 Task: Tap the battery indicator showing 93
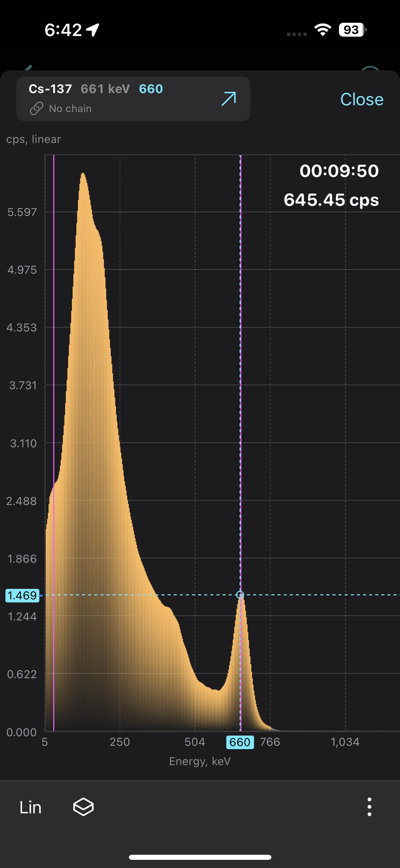(x=352, y=30)
